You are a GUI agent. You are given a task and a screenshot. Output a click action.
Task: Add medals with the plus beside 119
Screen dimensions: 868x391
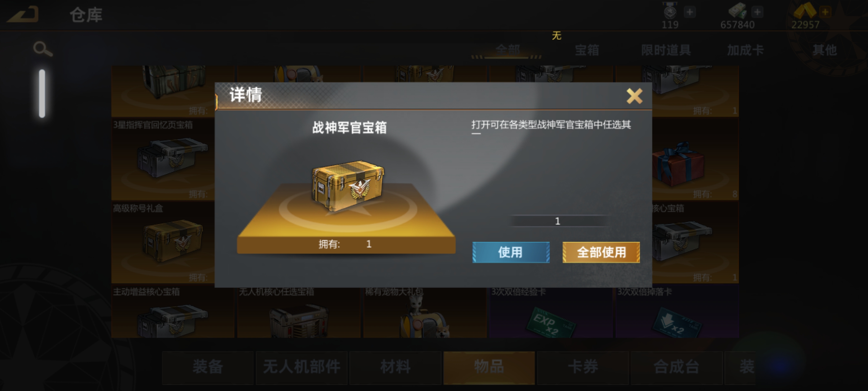[690, 12]
